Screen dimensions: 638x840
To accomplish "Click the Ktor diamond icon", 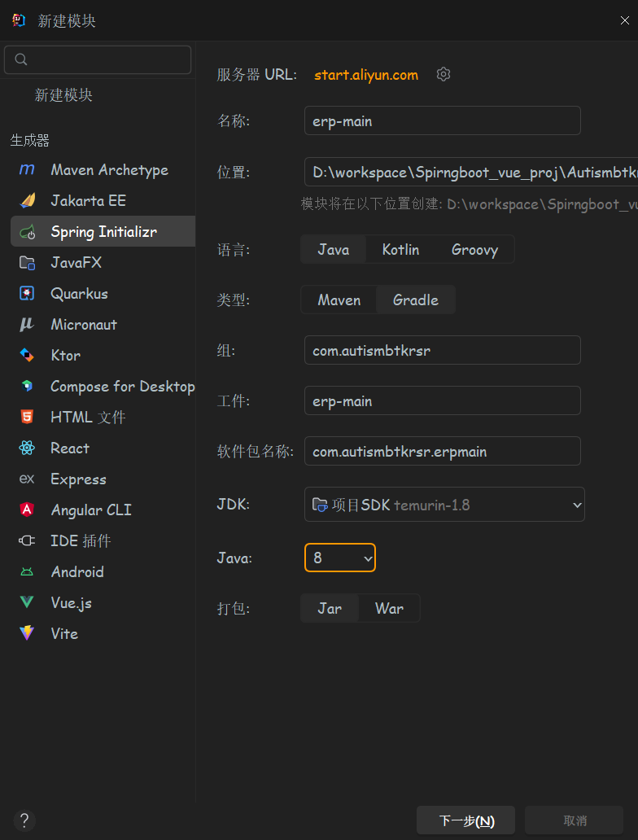I will coord(27,355).
